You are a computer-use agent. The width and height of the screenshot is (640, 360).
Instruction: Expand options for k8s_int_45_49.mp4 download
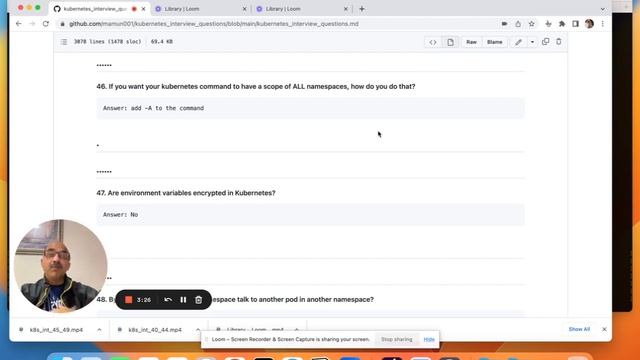pyautogui.click(x=99, y=329)
